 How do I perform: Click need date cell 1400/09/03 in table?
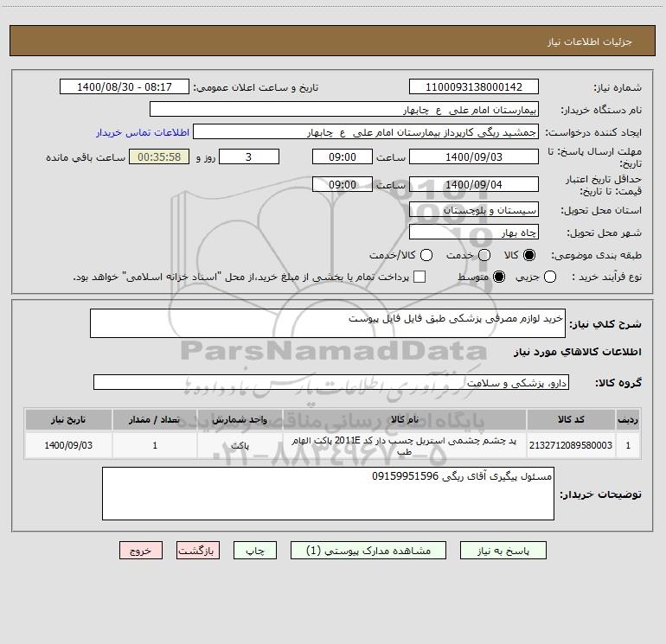pyautogui.click(x=68, y=445)
